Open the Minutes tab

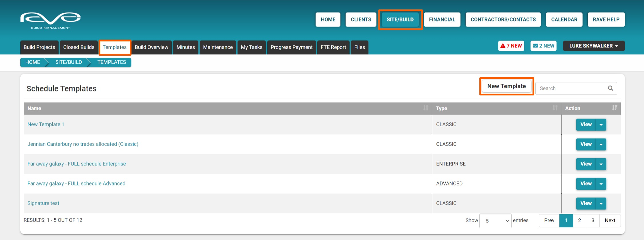tap(186, 47)
